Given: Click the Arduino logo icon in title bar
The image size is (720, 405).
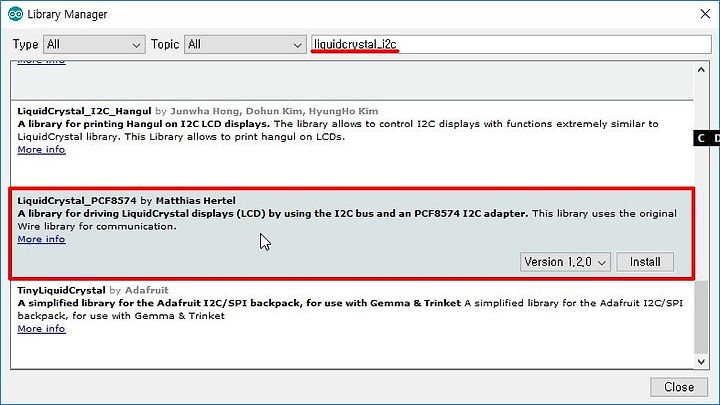Looking at the screenshot, I should pyautogui.click(x=15, y=14).
